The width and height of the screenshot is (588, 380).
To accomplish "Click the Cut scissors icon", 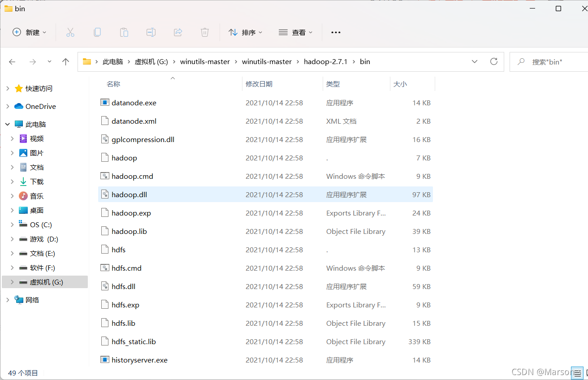I will 70,32.
